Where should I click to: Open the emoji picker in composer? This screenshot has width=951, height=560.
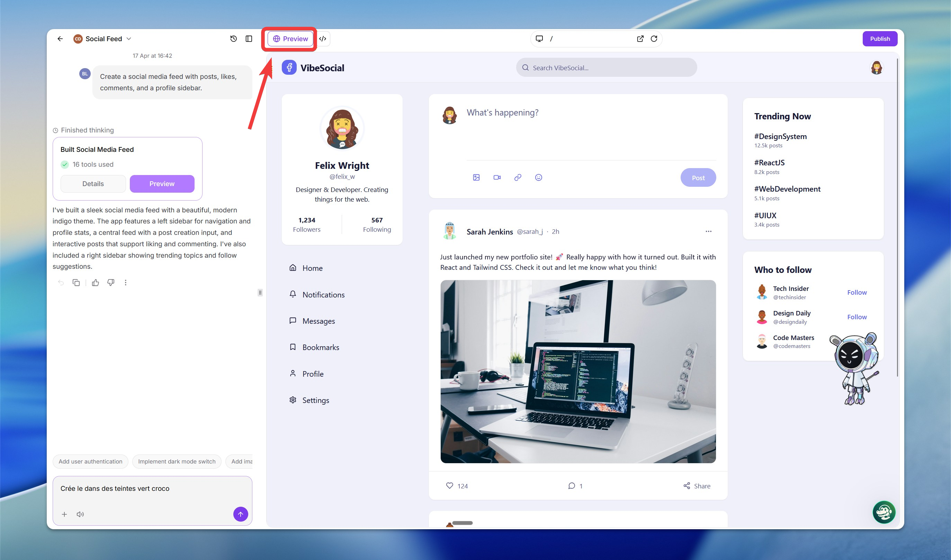(x=539, y=177)
